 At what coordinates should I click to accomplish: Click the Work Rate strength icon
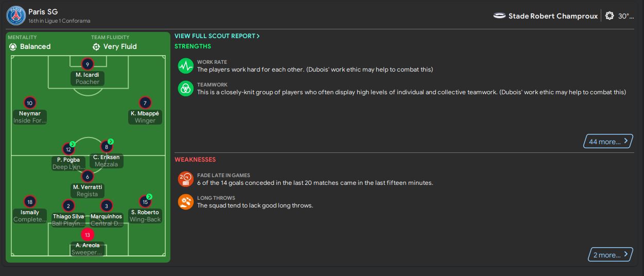pos(185,66)
